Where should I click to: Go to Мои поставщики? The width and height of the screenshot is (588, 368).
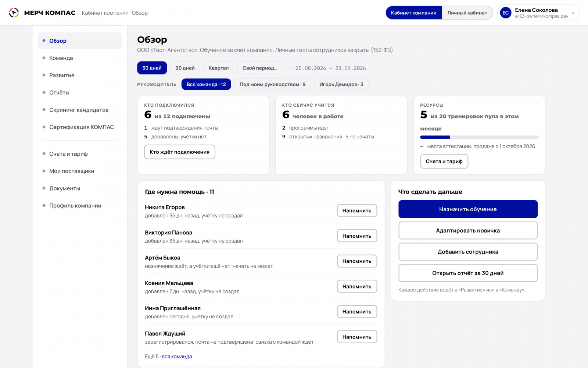(x=80, y=171)
